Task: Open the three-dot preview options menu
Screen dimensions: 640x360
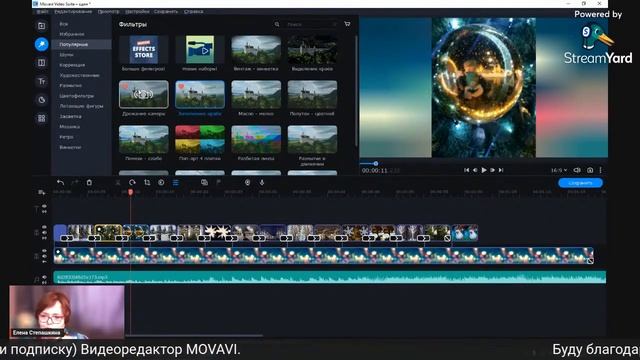Action: click(x=600, y=170)
